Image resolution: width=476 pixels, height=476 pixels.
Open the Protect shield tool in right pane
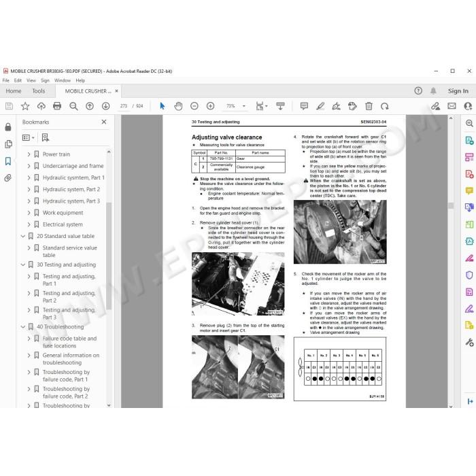coord(469,275)
